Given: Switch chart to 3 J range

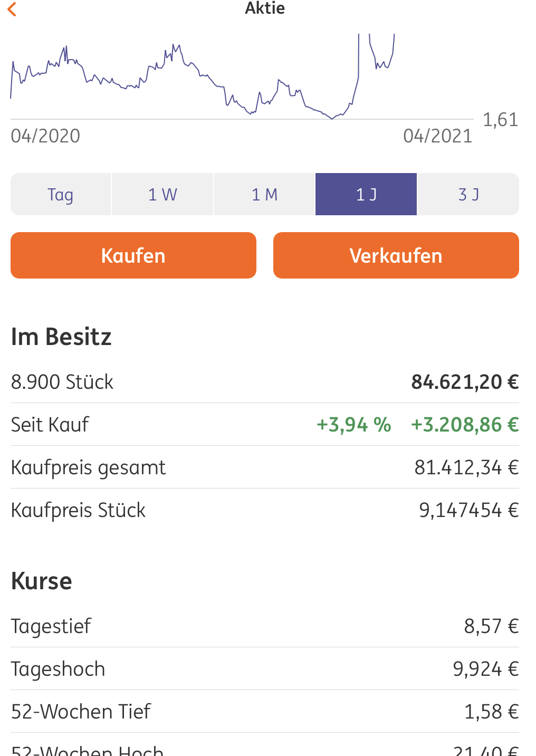Looking at the screenshot, I should 468,195.
